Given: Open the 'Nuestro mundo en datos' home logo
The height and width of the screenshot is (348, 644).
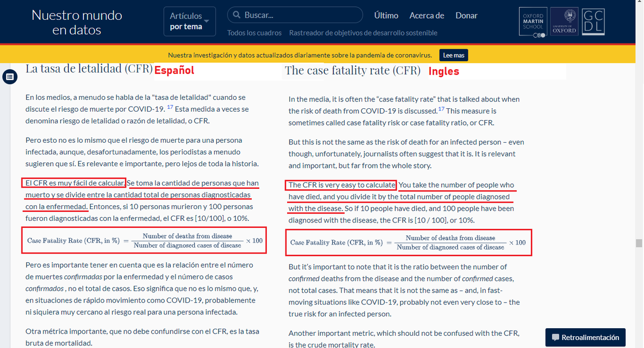Looking at the screenshot, I should click(x=77, y=23).
